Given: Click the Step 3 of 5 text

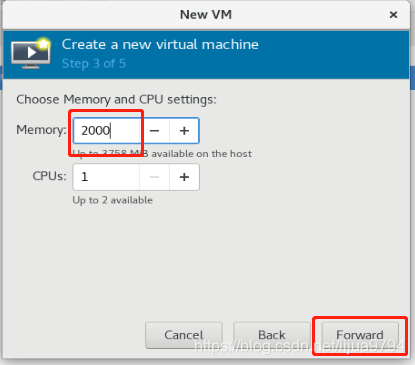Looking at the screenshot, I should pyautogui.click(x=94, y=64).
